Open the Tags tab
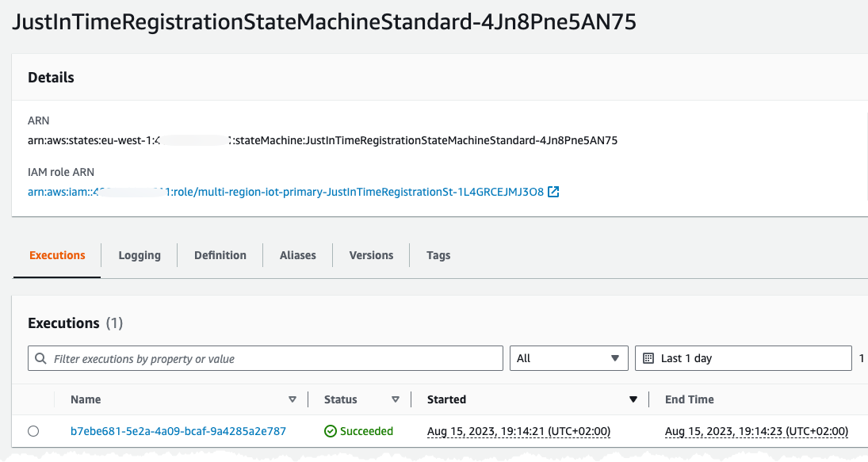This screenshot has height=462, width=868. (438, 255)
